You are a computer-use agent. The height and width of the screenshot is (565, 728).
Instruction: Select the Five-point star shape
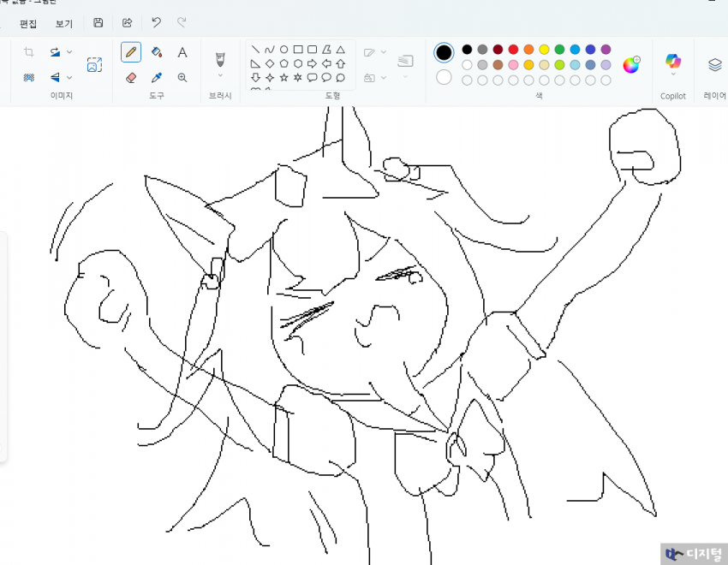coord(283,77)
